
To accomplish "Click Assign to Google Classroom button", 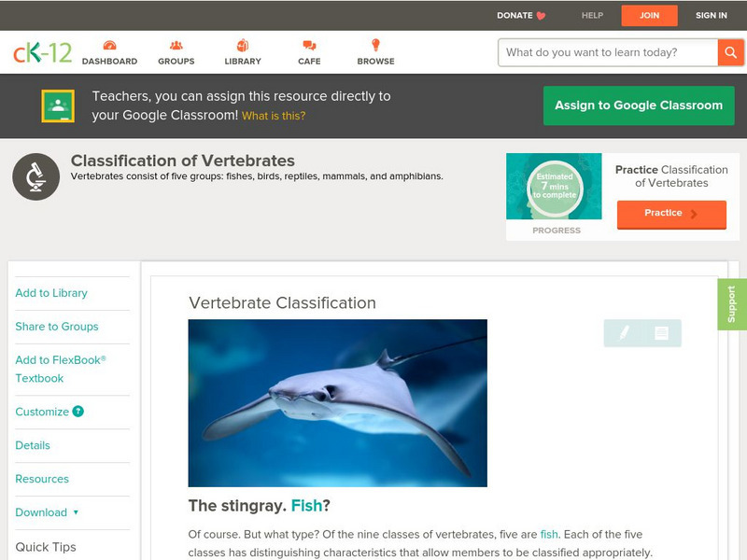I will pyautogui.click(x=639, y=105).
